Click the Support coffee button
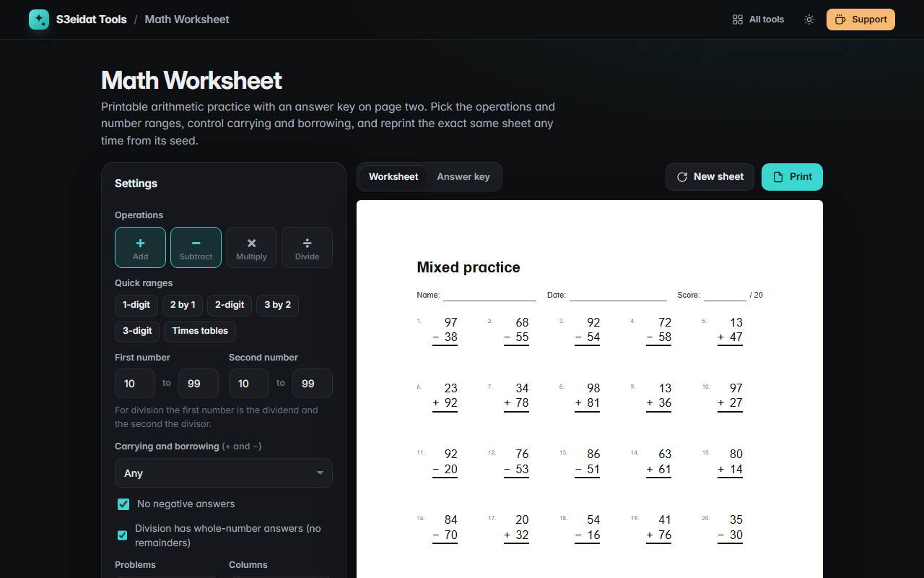Viewport: 924px width, 578px height. click(860, 20)
